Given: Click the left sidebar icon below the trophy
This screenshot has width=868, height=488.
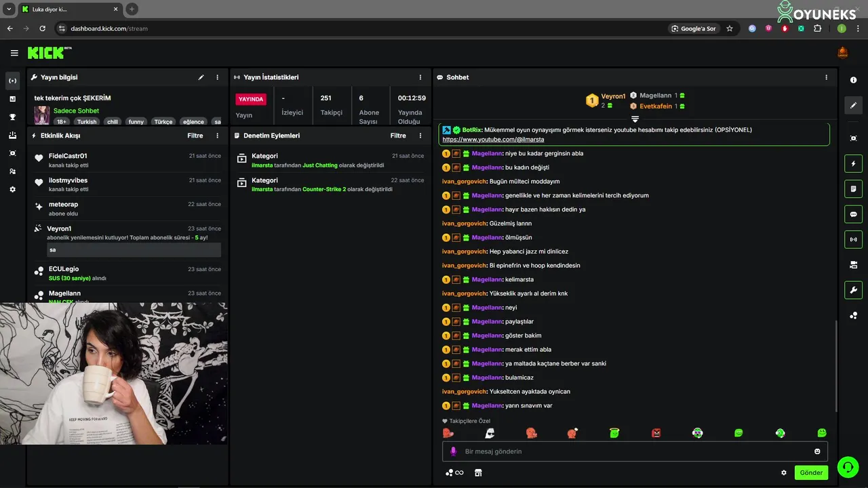Looking at the screenshot, I should (x=12, y=136).
